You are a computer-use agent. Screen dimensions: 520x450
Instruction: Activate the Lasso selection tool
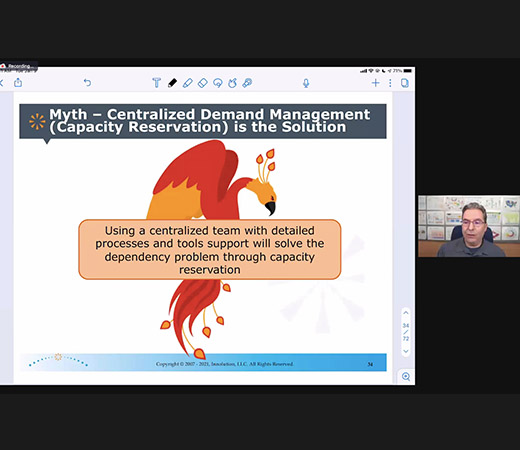coord(218,83)
